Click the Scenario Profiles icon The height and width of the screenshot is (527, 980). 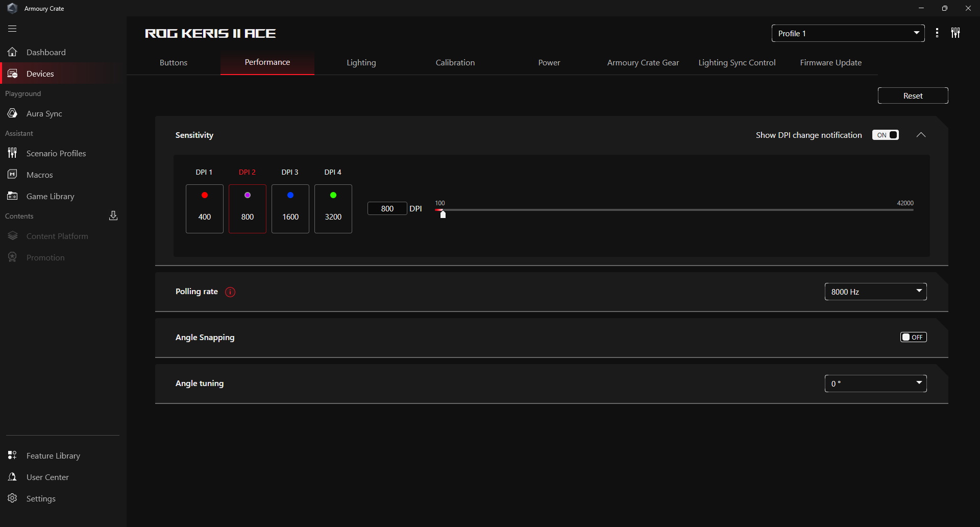(12, 153)
